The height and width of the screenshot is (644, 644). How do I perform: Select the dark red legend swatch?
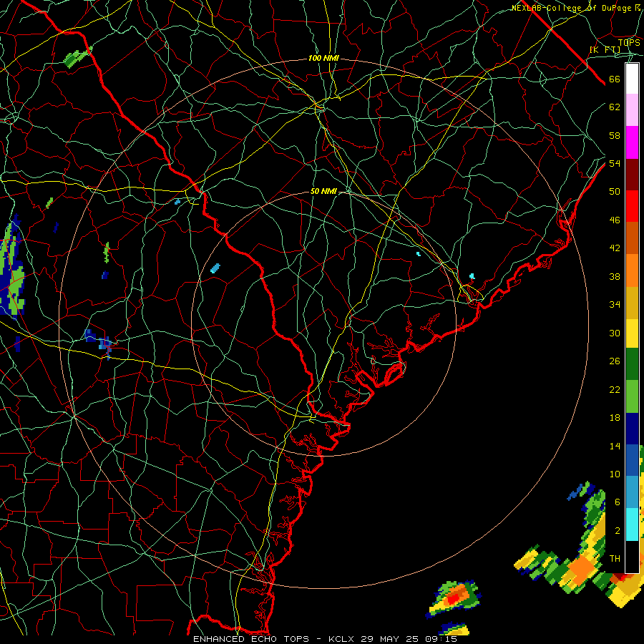click(632, 175)
